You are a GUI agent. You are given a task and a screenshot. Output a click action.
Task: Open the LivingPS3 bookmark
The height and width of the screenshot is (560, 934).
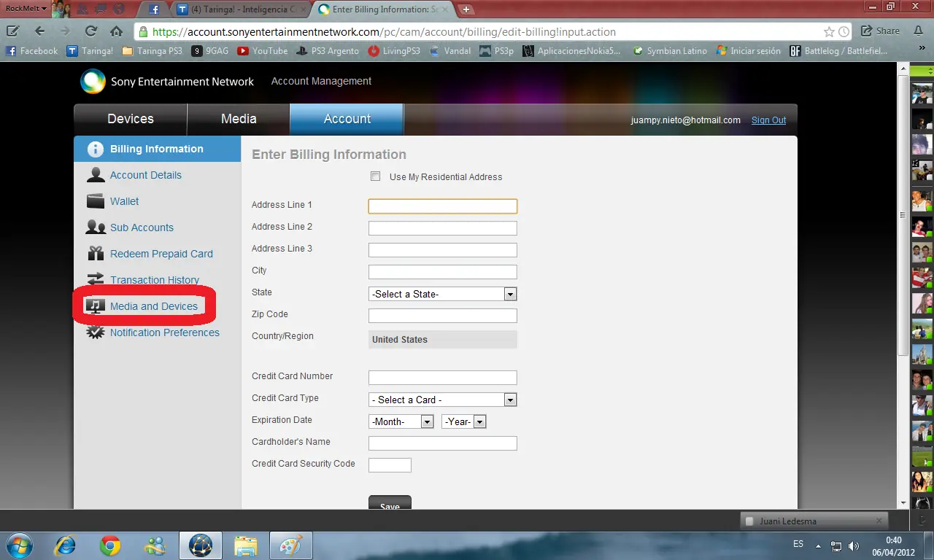coord(394,51)
